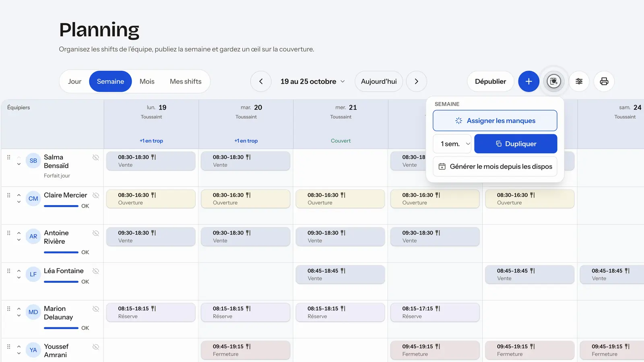Viewport: 644px width, 362px height.
Task: Open the 1 sem. duration dropdown
Action: (452, 144)
